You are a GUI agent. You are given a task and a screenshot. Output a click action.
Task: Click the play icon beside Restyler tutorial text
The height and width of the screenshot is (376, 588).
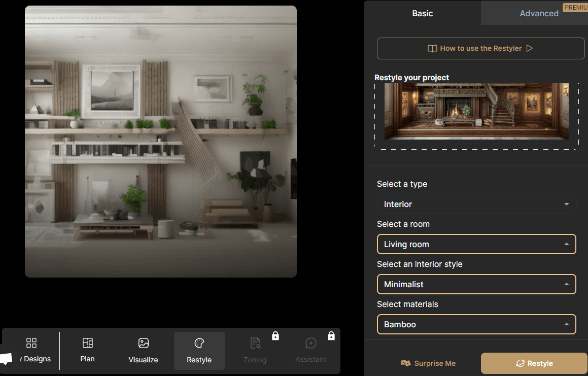[529, 48]
